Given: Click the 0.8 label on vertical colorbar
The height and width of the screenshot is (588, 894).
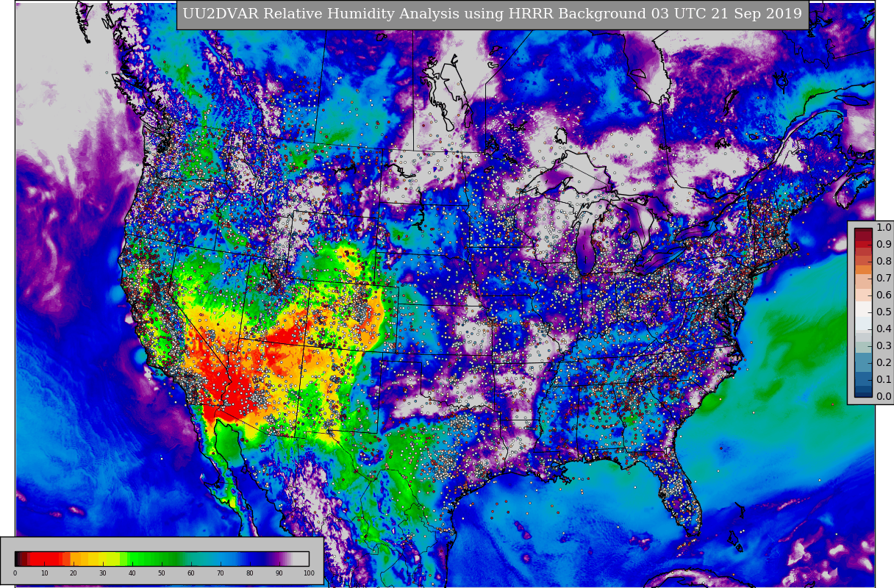Looking at the screenshot, I should click(884, 262).
